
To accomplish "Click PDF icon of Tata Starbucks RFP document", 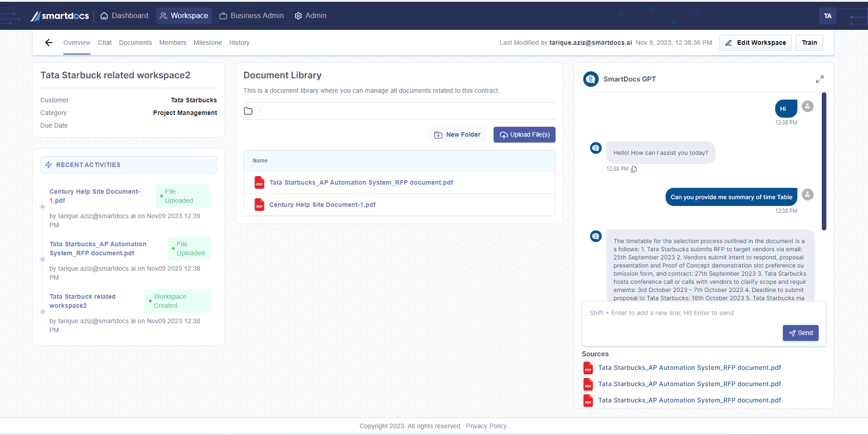I will pyautogui.click(x=259, y=183).
